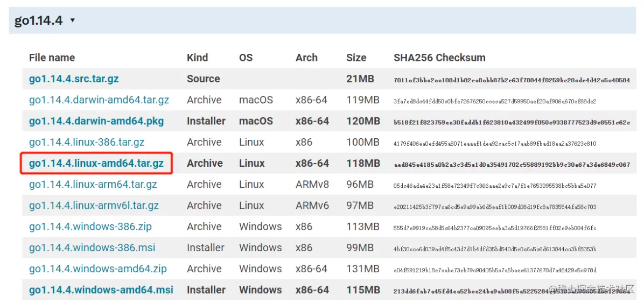644x304 pixels.
Task: Click the Size column header
Action: [x=356, y=58]
